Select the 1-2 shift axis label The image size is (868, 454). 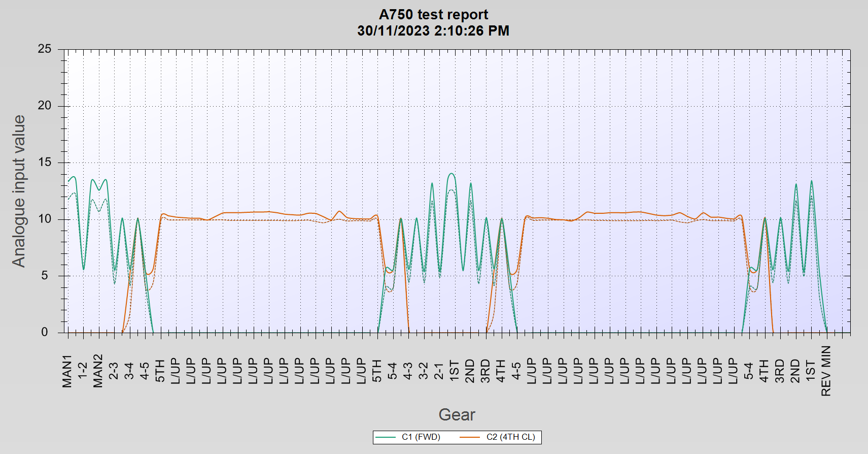pyautogui.click(x=83, y=371)
